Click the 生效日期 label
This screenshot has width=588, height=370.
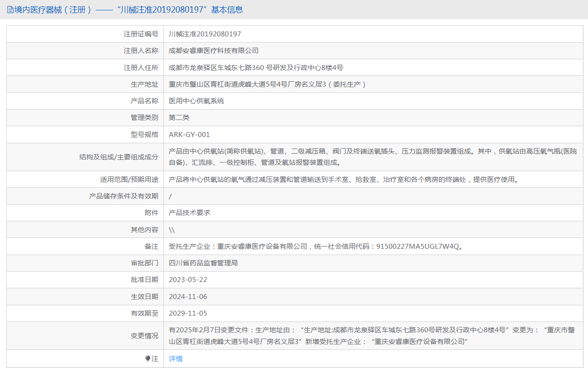coord(145,297)
